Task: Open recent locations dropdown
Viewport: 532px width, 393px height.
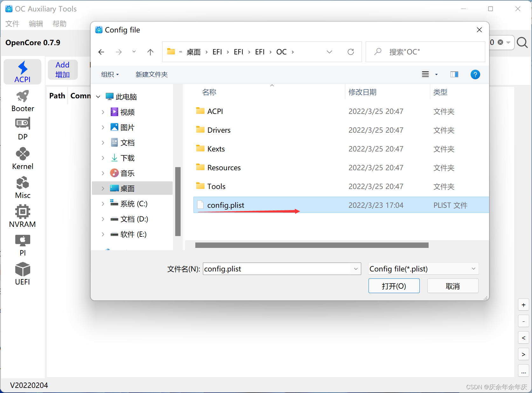Action: pos(134,52)
